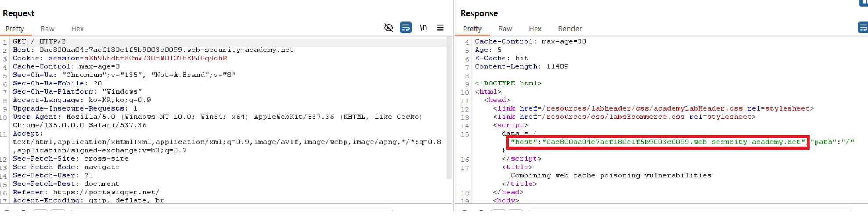Click 'Cache-Control: max-age=0' in Request

coord(66,66)
